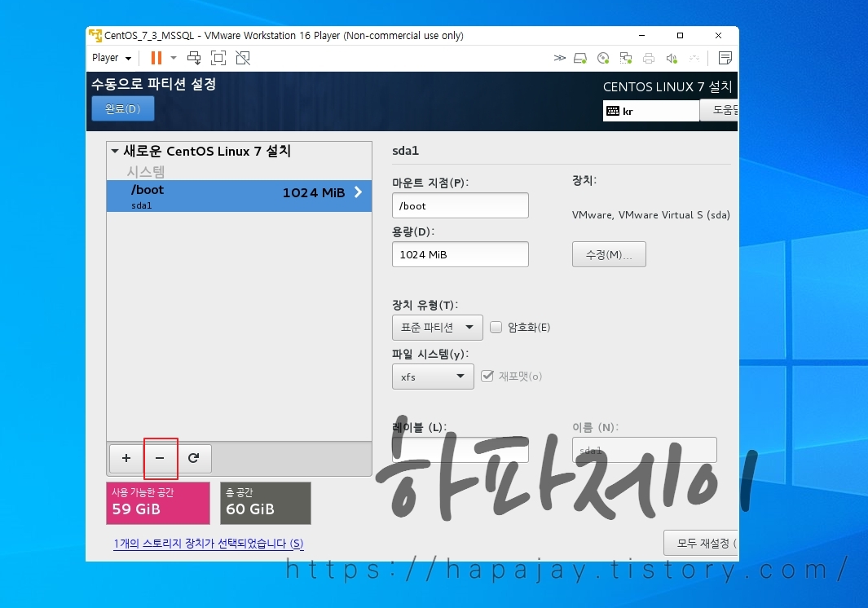Collapse the 새로운 CentOS Linux 7 설치 section

(115, 151)
